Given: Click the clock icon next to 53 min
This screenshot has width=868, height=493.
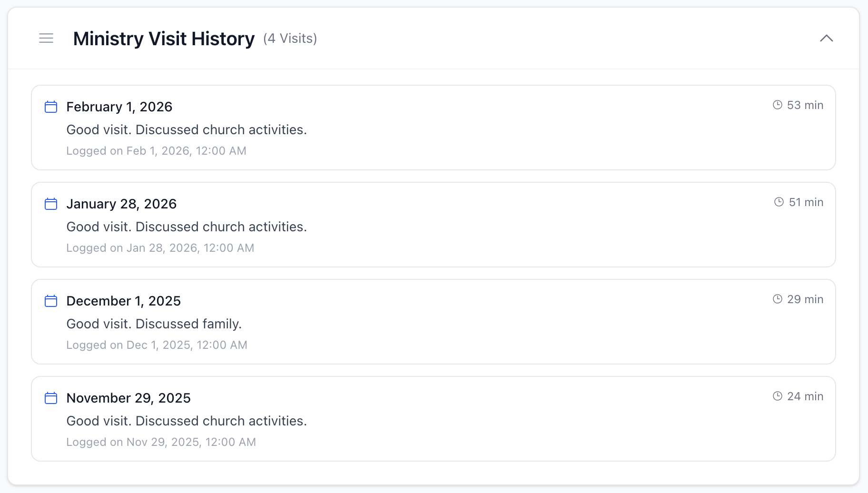Looking at the screenshot, I should click(777, 105).
